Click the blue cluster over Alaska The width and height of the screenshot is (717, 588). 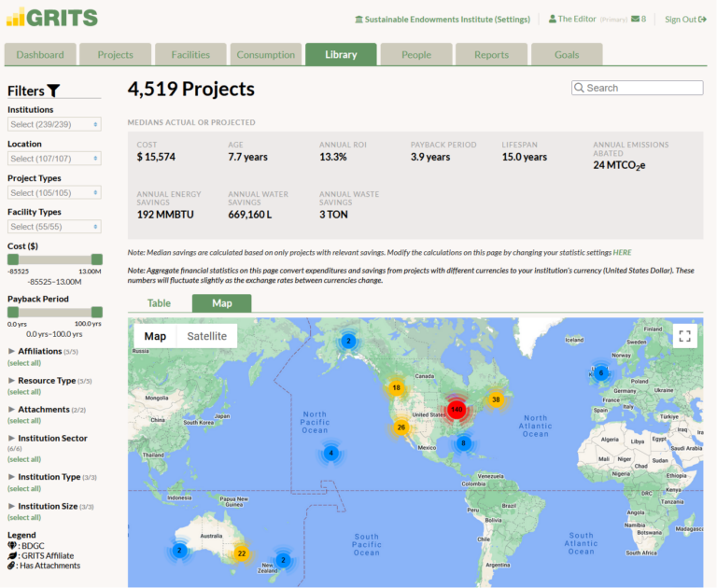point(348,342)
